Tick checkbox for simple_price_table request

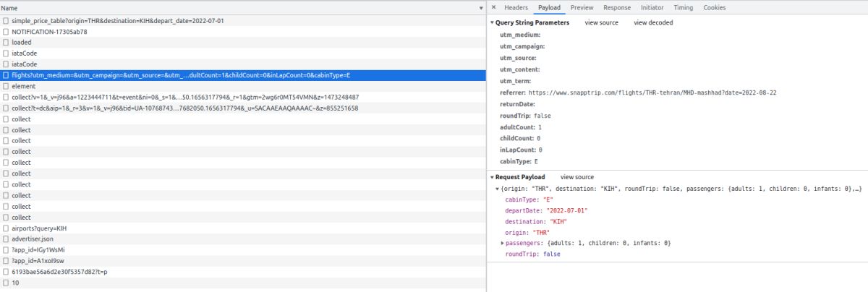point(6,20)
